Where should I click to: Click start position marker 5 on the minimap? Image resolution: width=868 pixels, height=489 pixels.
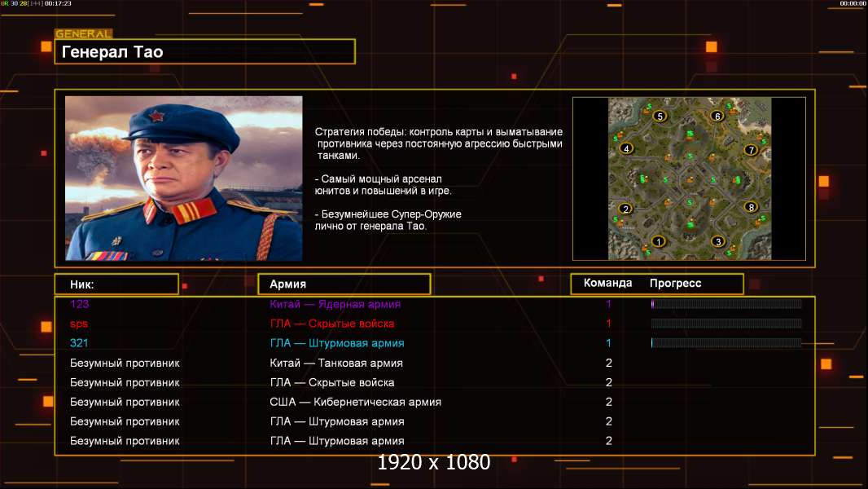[660, 116]
